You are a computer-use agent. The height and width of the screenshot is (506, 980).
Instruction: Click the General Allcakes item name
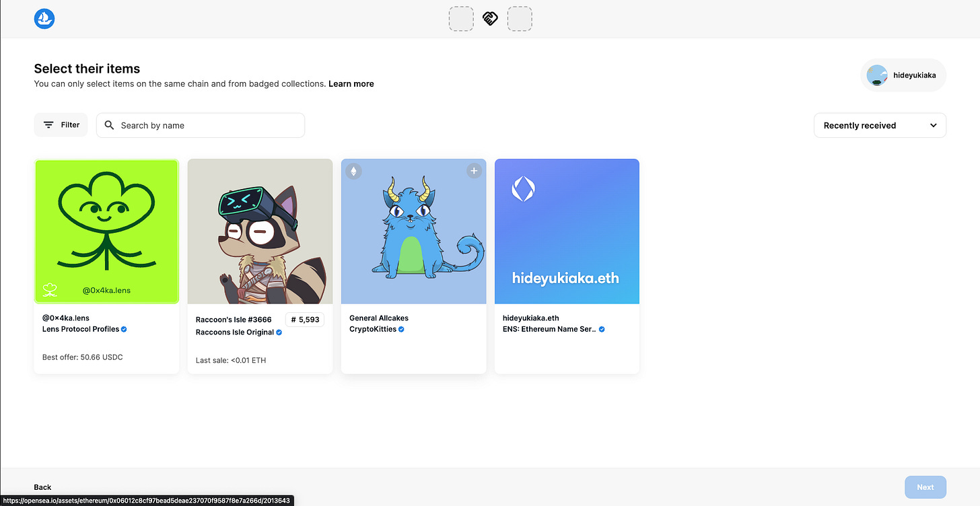coord(379,318)
